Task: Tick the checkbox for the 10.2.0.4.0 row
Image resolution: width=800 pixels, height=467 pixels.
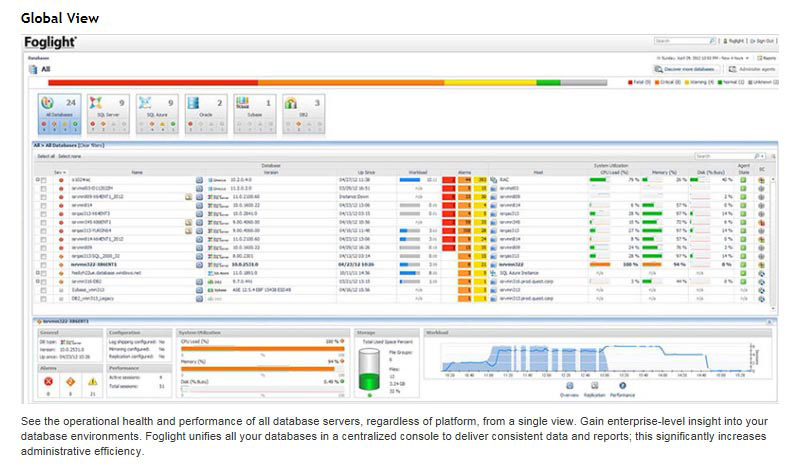Action: [43, 180]
